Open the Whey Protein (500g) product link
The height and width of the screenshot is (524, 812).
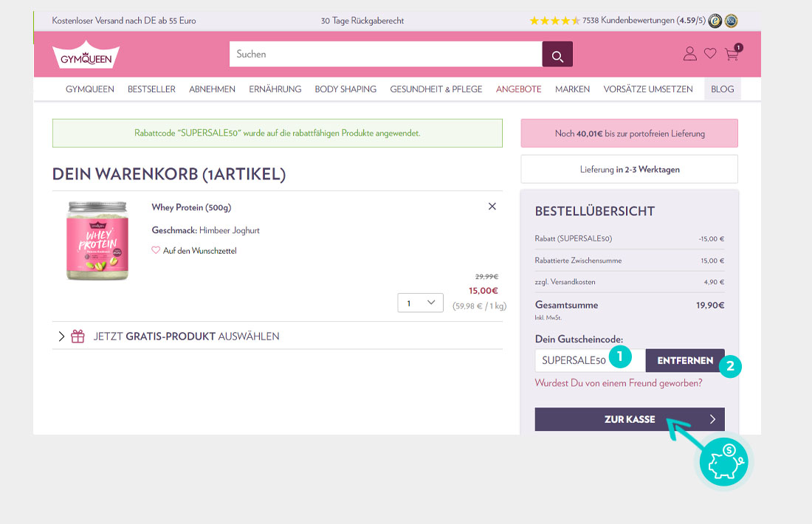[191, 207]
